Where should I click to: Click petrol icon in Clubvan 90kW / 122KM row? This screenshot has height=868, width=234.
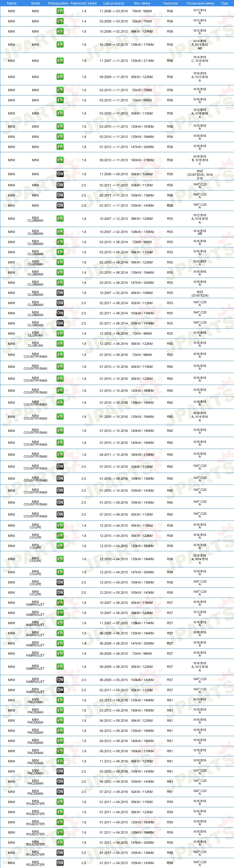click(x=60, y=344)
